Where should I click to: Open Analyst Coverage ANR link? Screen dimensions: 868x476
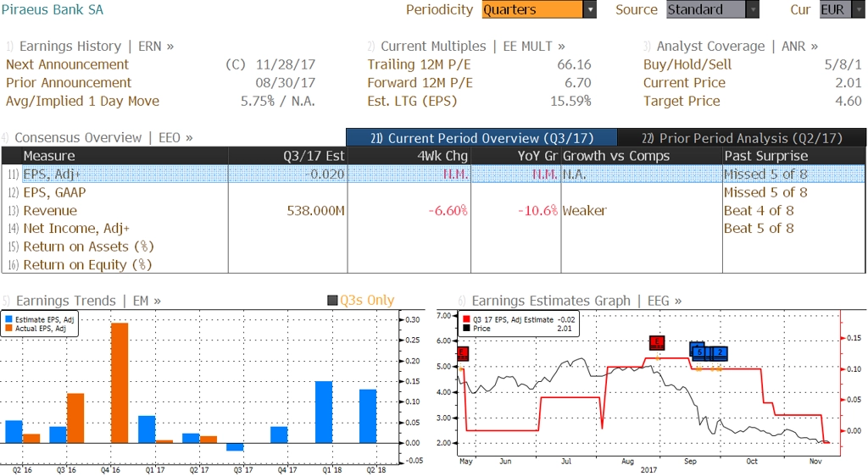737,47
